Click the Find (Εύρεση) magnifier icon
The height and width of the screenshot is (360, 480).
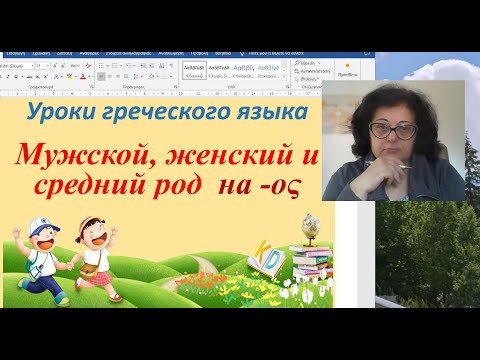(297, 63)
